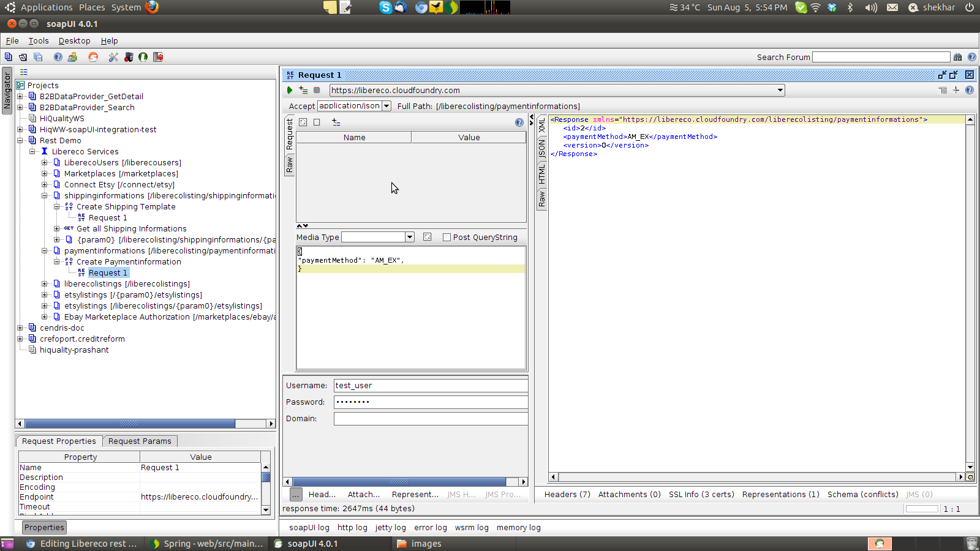Open the Trial orange S icon in toolbar
The width and height of the screenshot is (980, 551).
tap(93, 57)
